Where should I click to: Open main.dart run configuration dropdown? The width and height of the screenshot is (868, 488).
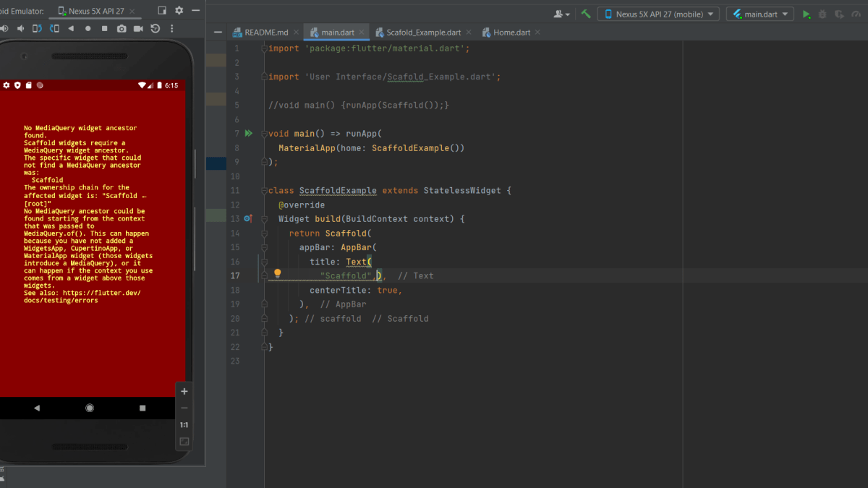(759, 14)
